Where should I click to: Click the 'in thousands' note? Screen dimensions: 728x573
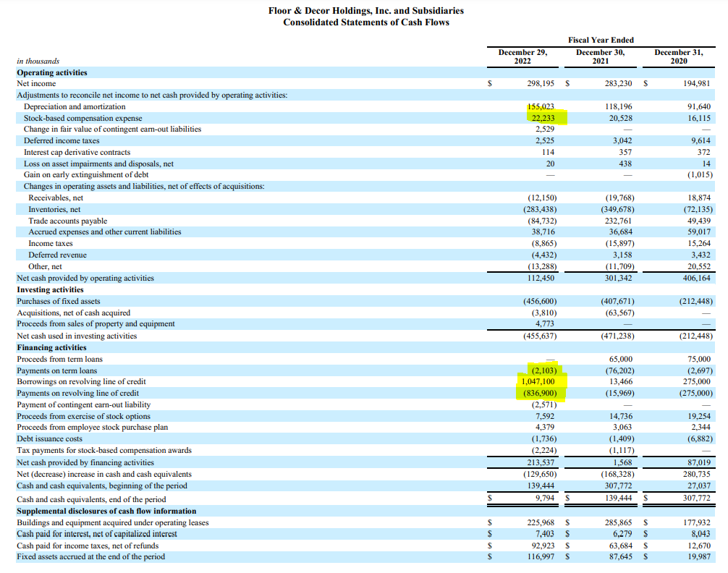38,61
